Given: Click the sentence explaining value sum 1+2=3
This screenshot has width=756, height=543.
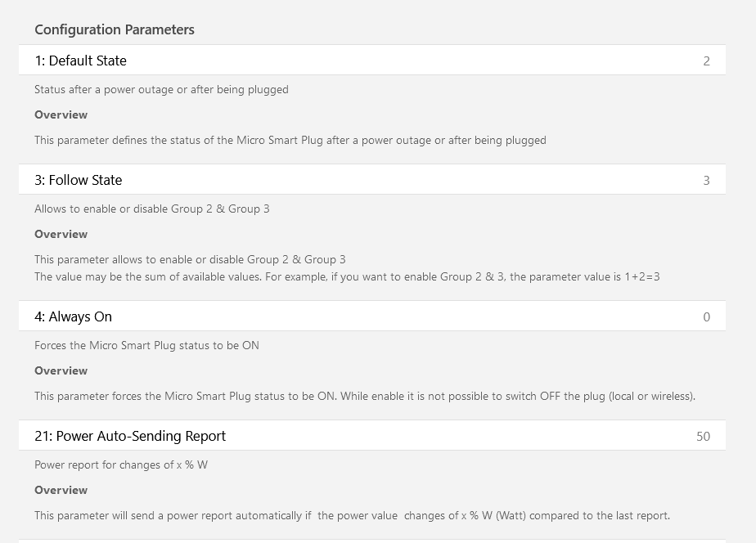Looking at the screenshot, I should pyautogui.click(x=347, y=277).
